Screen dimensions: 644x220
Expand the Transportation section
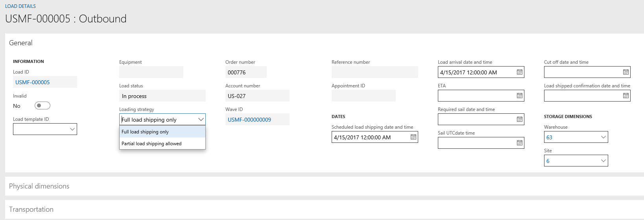31,209
